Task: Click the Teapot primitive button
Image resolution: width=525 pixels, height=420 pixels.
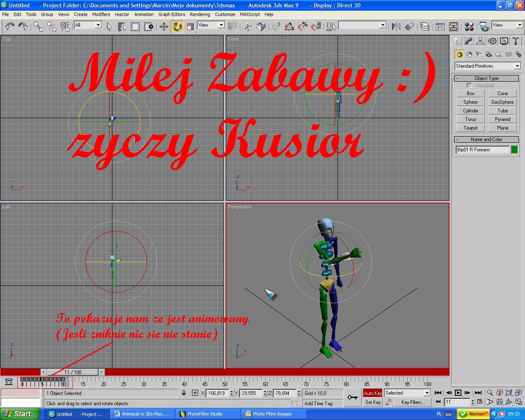Action: [470, 128]
